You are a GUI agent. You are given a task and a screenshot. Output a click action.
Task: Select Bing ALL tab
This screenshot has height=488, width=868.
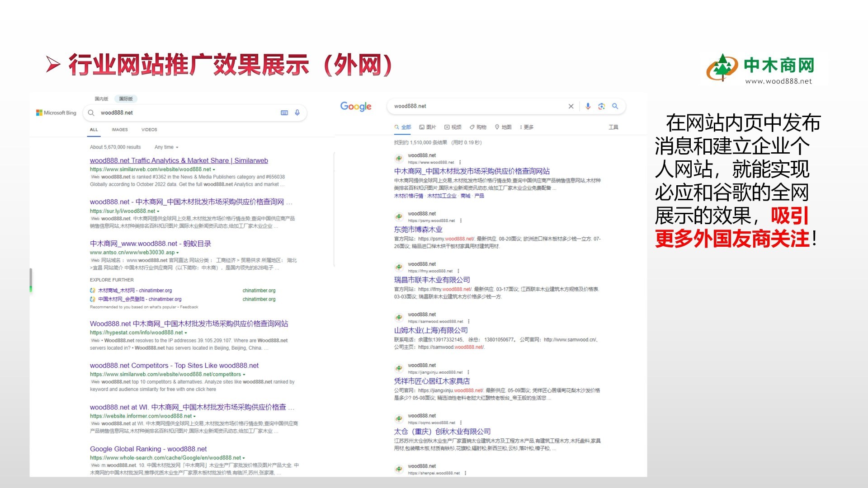pyautogui.click(x=94, y=130)
